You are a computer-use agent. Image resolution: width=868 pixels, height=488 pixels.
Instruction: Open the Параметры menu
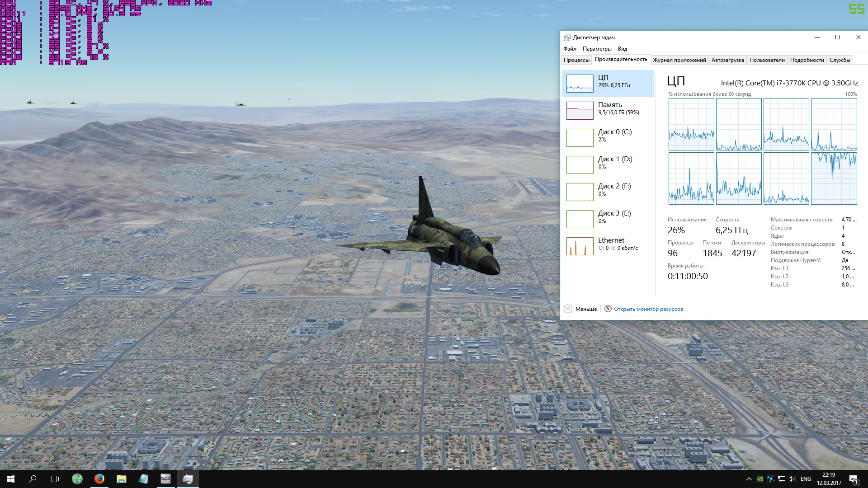(597, 49)
